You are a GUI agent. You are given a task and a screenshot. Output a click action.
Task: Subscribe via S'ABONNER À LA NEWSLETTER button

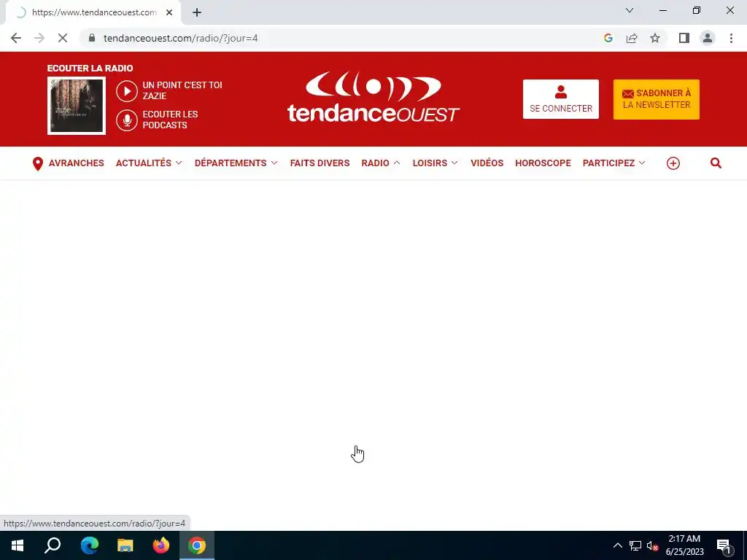point(656,99)
